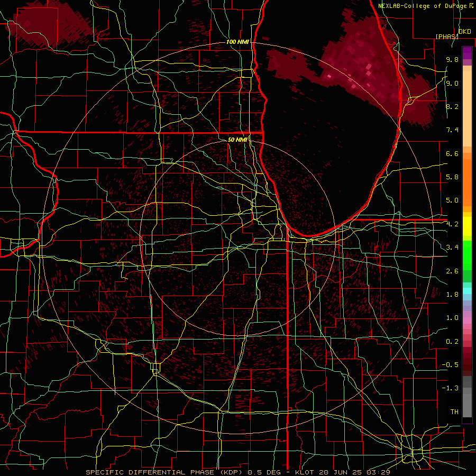Select the 9.8 legend value
The image size is (476, 476).
[x=452, y=59]
